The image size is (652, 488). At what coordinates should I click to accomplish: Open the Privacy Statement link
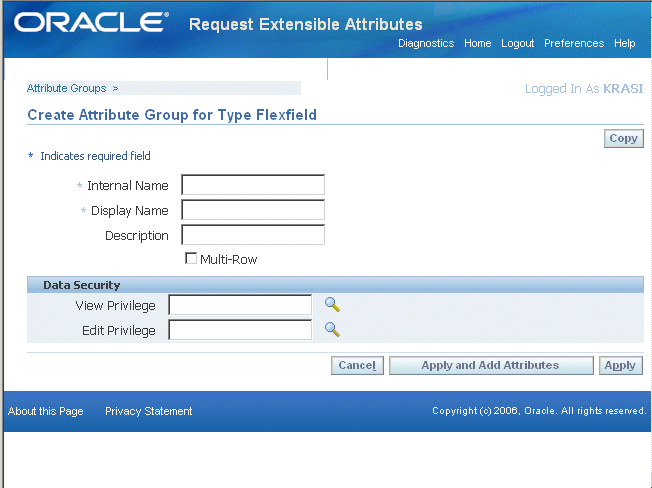(x=148, y=411)
